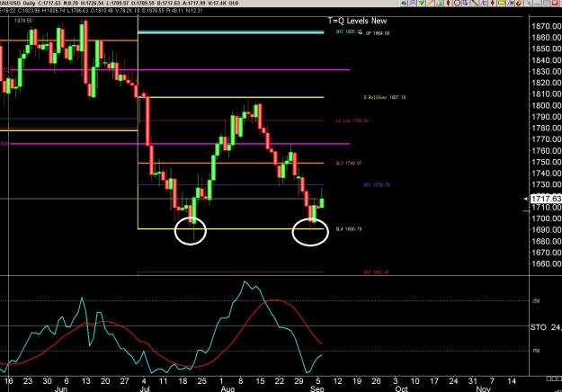Click the 'BL4 1690.79' level label
Screen dimensions: 562x392
click(x=349, y=229)
